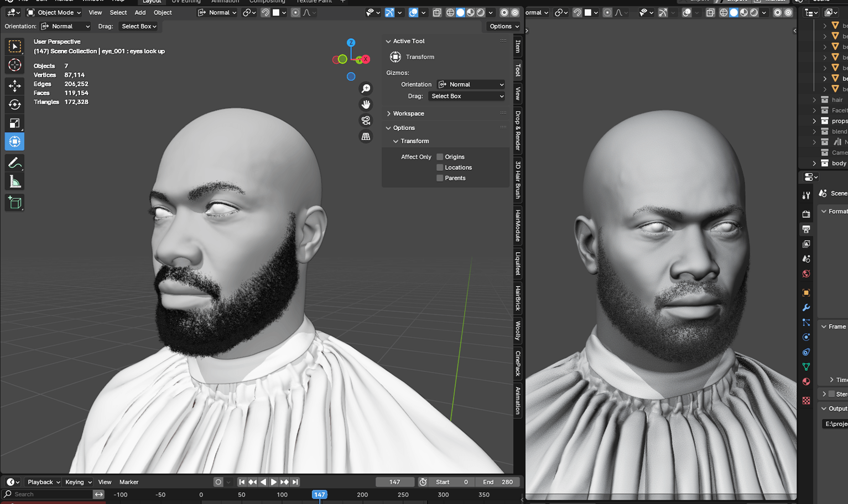Screen dimensions: 848x504
Task: Open Orientation Normal dropdown in tool settings bar
Action: click(66, 26)
